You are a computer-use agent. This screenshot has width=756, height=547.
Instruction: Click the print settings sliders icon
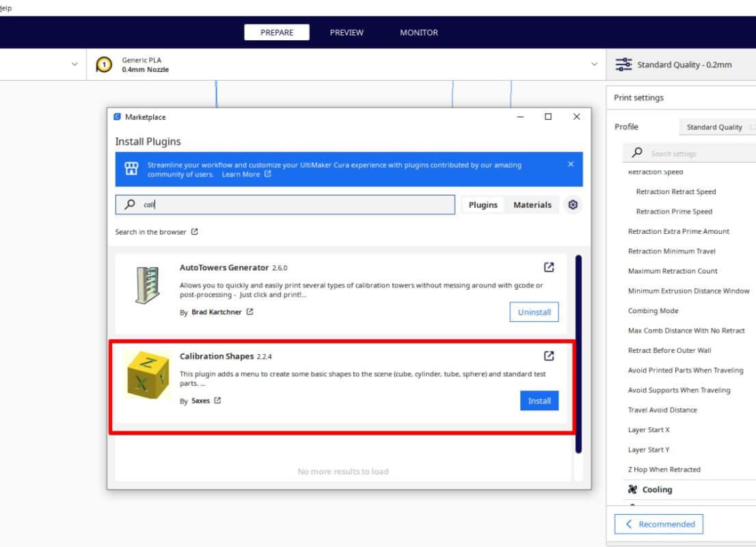(623, 64)
